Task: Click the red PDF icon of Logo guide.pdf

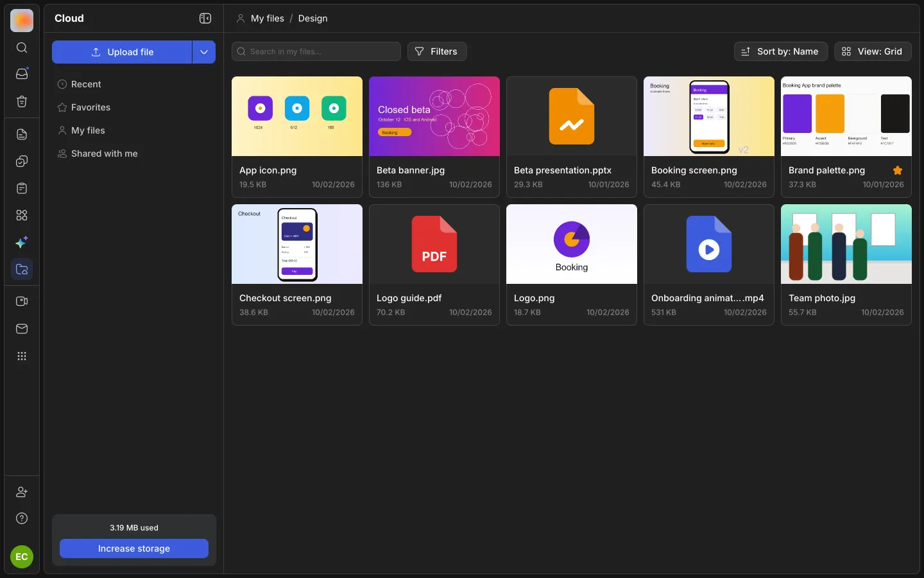Action: pyautogui.click(x=434, y=244)
